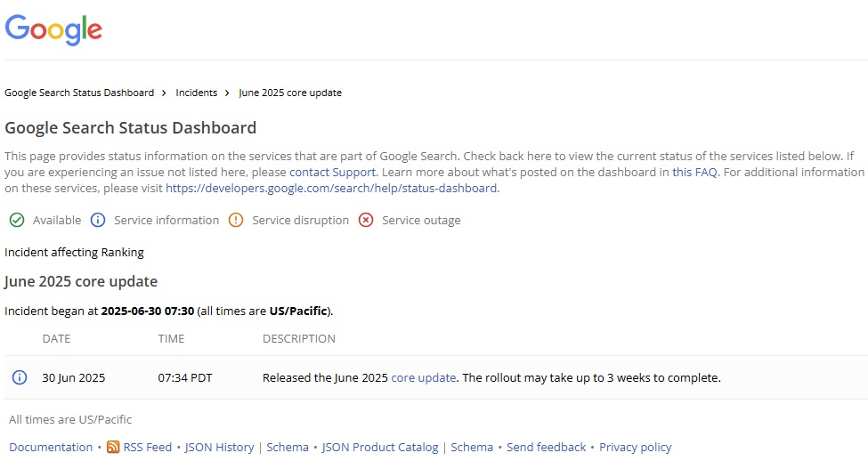Open Documentation footer link

click(51, 448)
